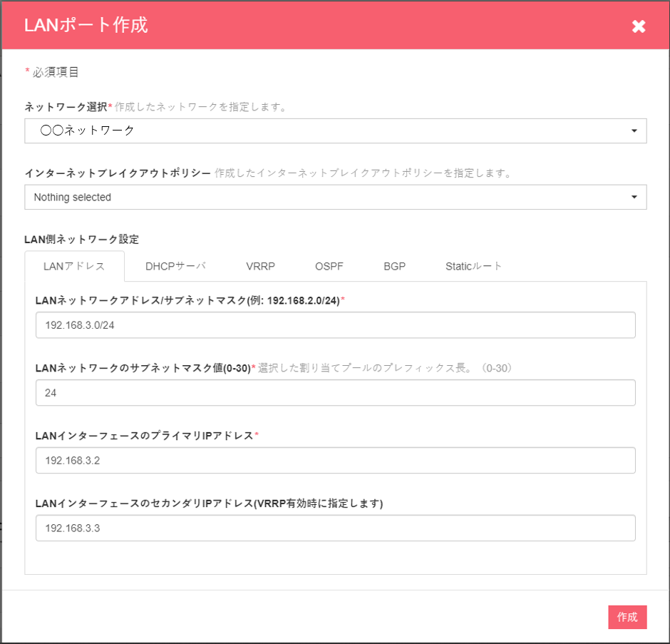This screenshot has width=670, height=644.
Task: Click the LAN network address field 192.168.3.0/24
Action: (336, 325)
